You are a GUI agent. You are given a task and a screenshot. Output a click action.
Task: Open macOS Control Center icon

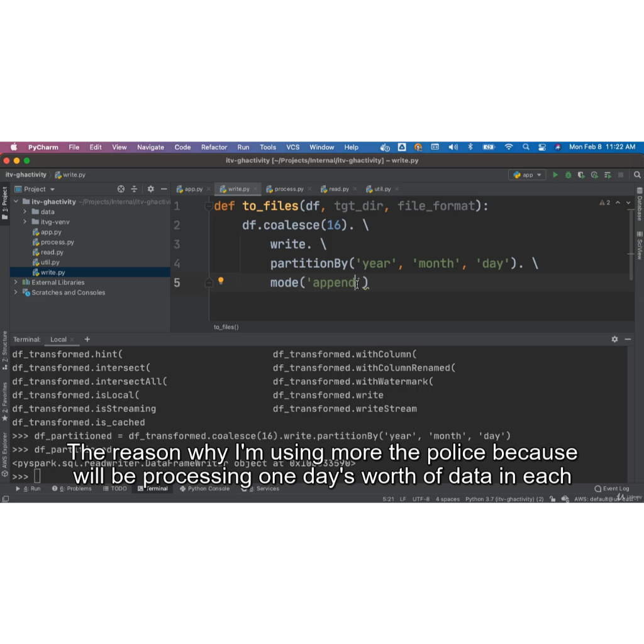[x=541, y=147]
